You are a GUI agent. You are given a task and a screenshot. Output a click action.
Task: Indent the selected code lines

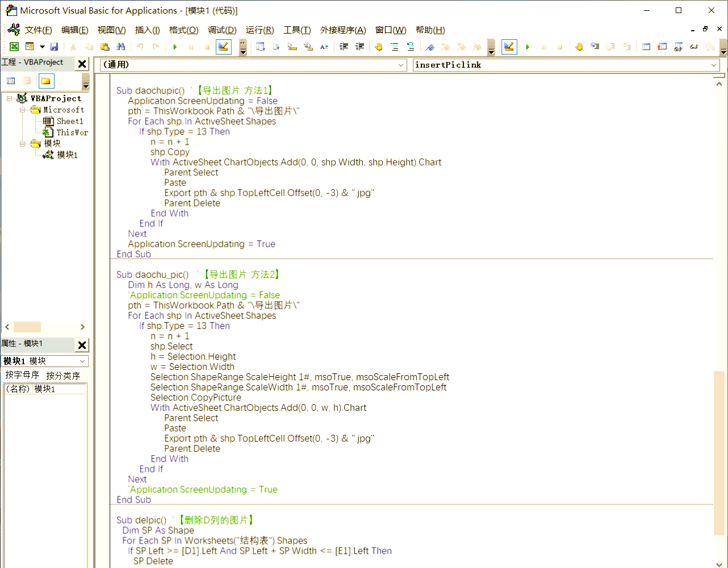pyautogui.click(x=344, y=47)
